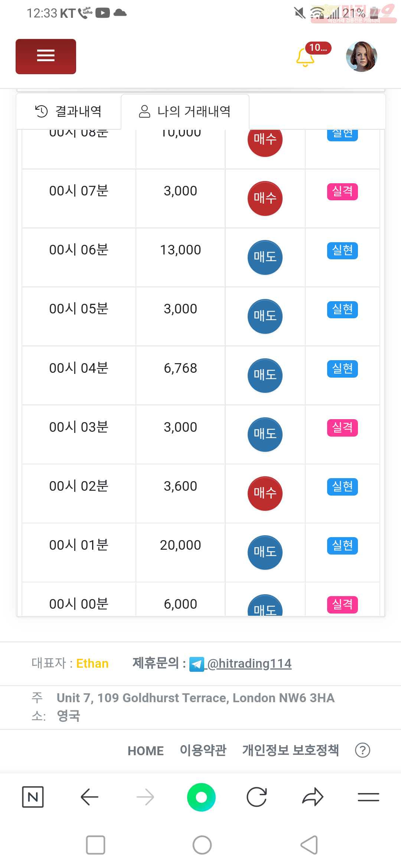
Task: Go back with browser left arrow
Action: pyautogui.click(x=89, y=797)
